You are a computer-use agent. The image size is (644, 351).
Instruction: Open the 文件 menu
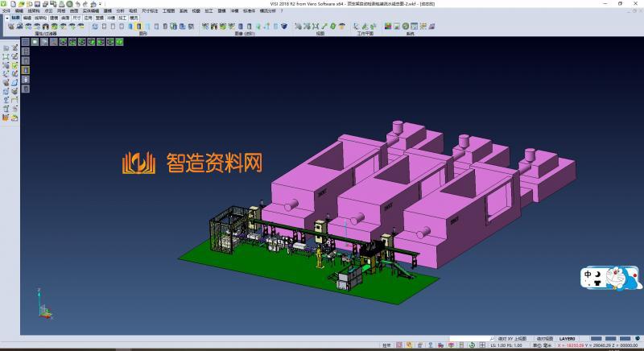[6, 10]
